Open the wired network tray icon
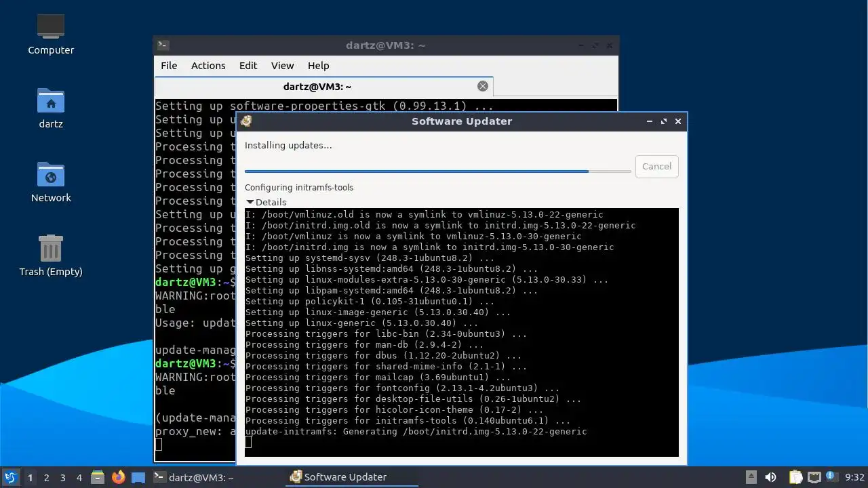The image size is (868, 488). [x=814, y=477]
